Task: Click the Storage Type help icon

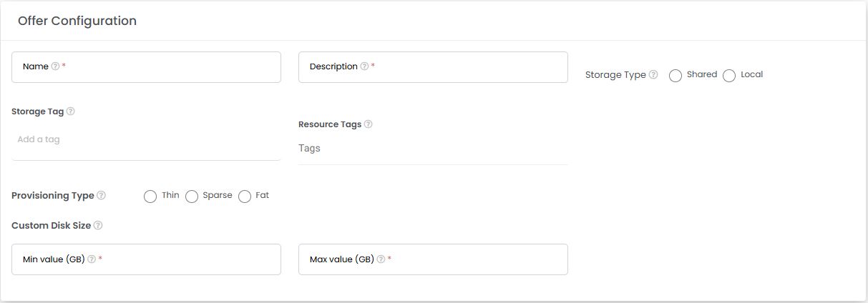Action: (653, 74)
